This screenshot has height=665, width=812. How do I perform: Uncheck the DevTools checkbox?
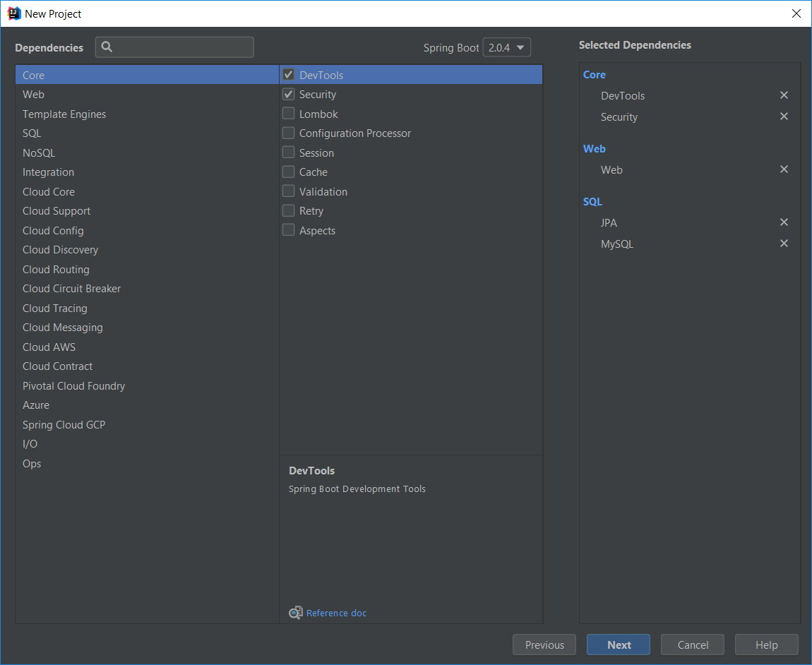(289, 75)
